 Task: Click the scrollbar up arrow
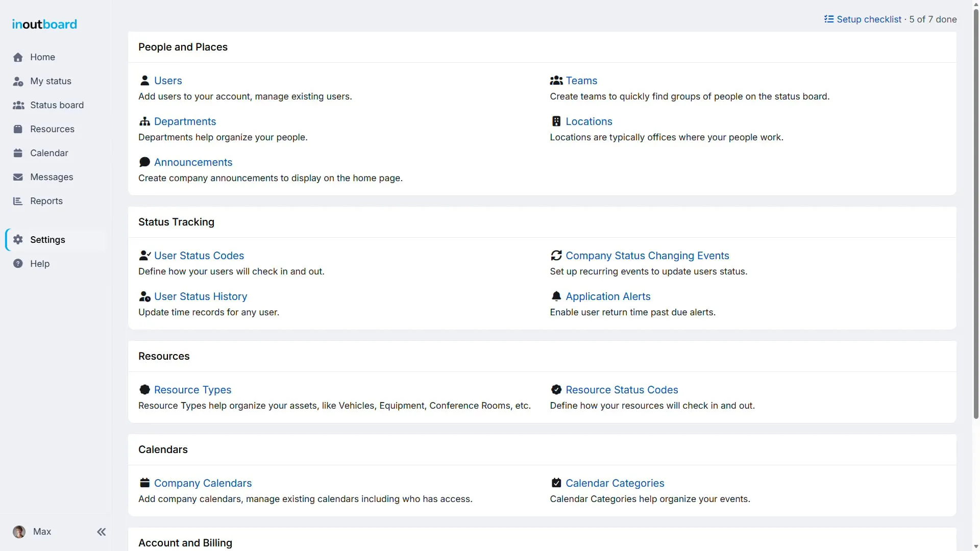tap(976, 4)
